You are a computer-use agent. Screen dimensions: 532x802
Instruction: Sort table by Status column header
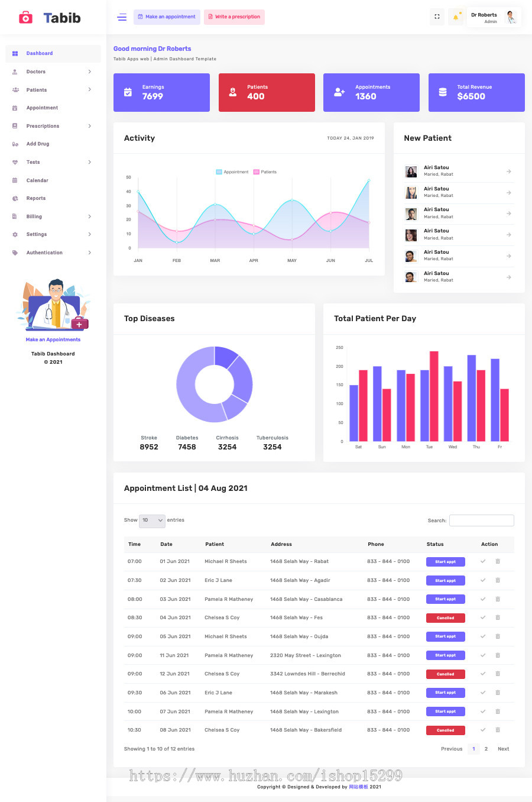coord(435,544)
